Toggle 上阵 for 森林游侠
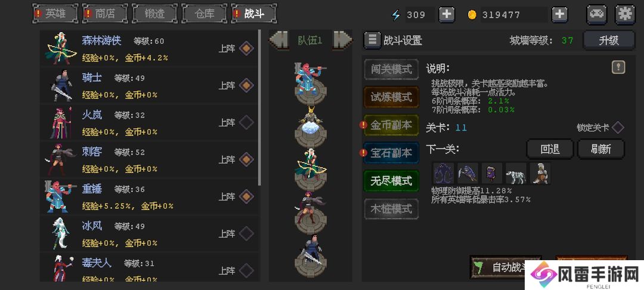This screenshot has width=644, height=290. coord(246,48)
